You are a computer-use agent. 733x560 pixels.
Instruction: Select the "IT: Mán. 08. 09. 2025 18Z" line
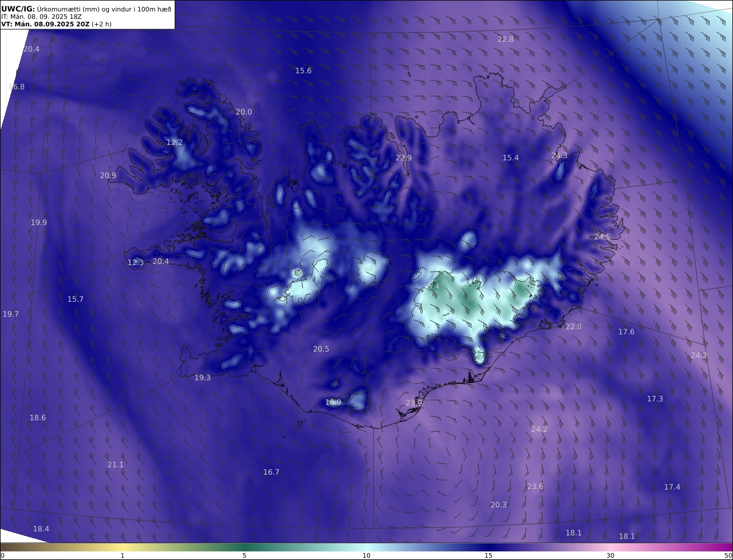click(42, 17)
